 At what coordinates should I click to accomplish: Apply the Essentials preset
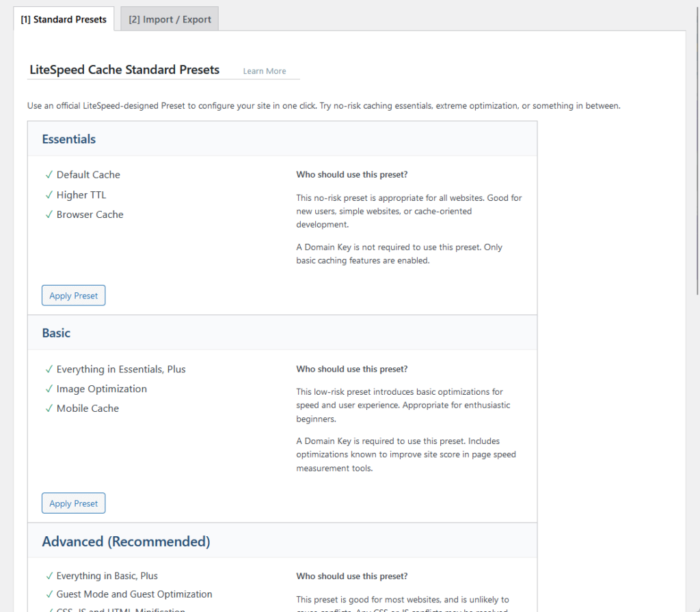click(74, 295)
